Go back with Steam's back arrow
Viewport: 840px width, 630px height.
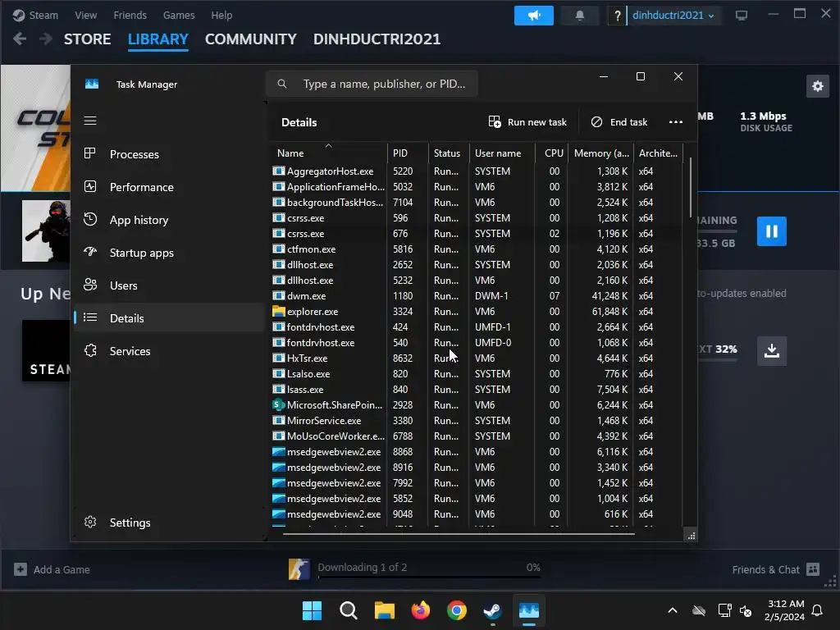click(20, 39)
